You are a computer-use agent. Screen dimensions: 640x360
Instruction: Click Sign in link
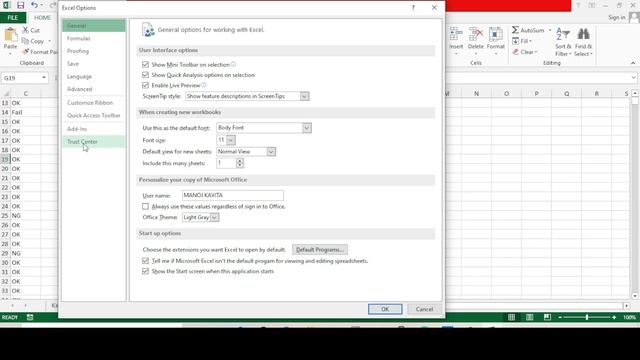coord(617,18)
